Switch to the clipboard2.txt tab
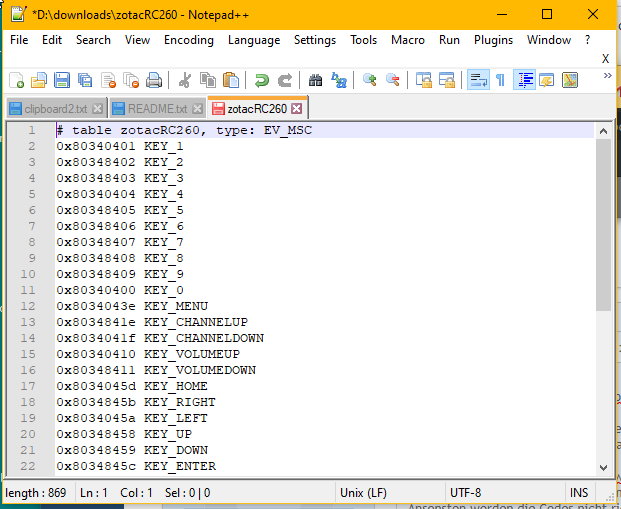The image size is (621, 509). (x=55, y=109)
